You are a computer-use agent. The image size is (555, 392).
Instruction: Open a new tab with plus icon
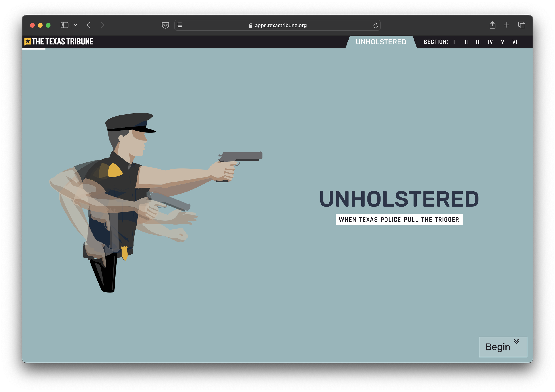[507, 25]
